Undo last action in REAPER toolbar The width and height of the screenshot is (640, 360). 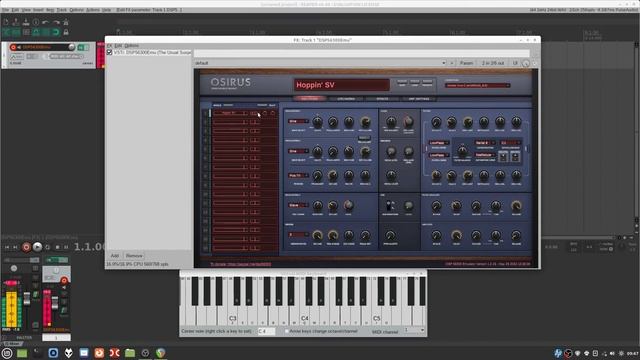(45, 22)
